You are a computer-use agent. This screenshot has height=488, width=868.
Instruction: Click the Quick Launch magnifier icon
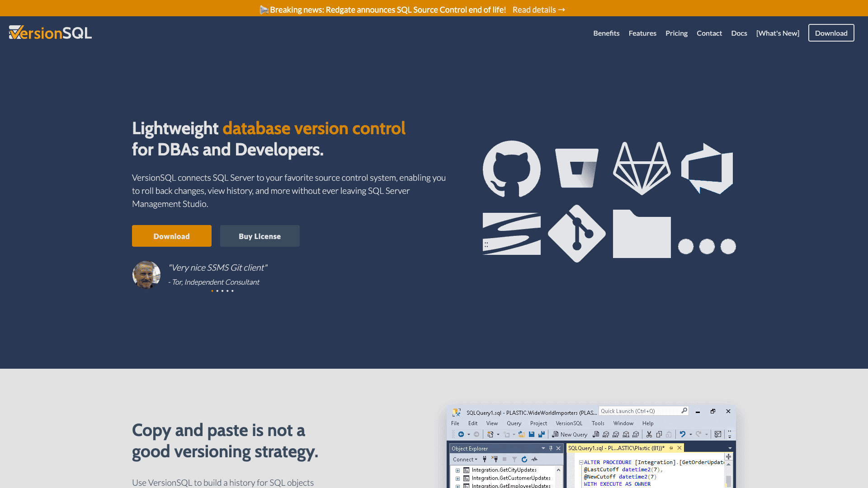[684, 411]
